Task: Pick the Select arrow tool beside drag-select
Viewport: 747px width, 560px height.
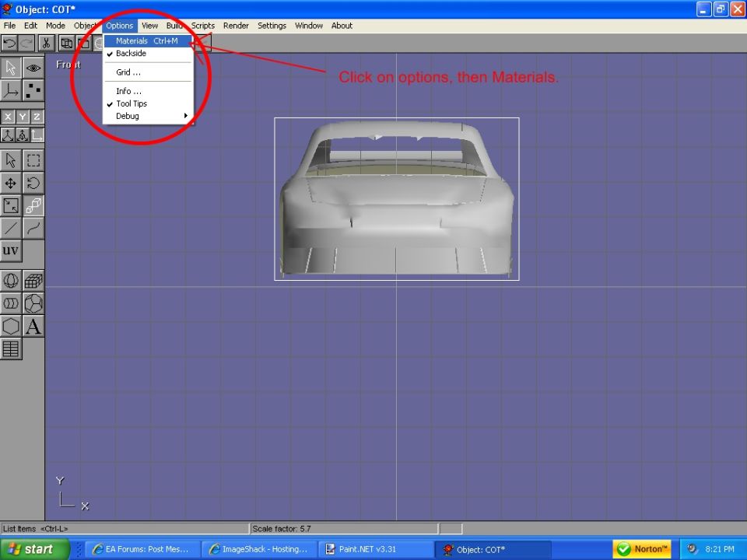Action: coord(10,160)
